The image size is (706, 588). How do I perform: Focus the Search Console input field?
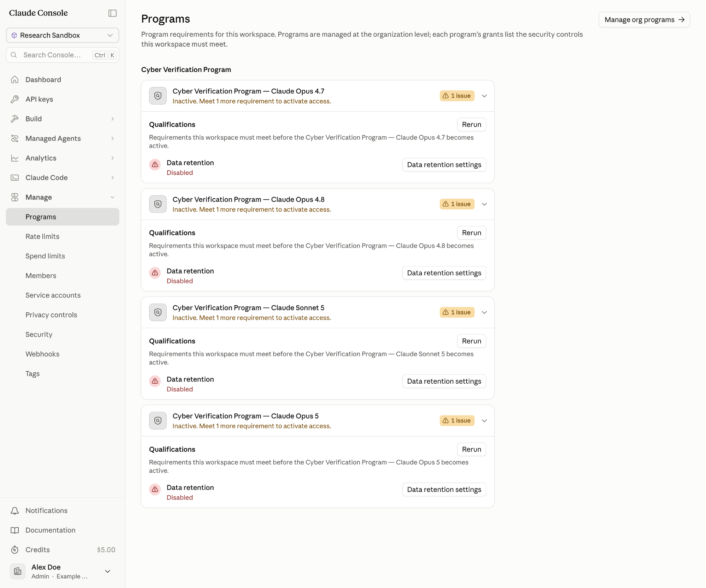tap(63, 55)
